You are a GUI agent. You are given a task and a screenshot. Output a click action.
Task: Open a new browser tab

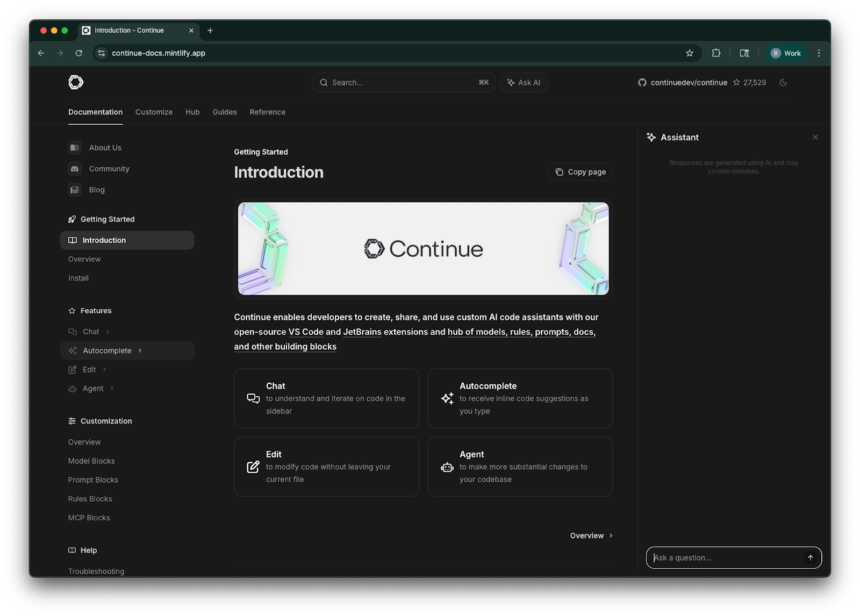tap(210, 31)
